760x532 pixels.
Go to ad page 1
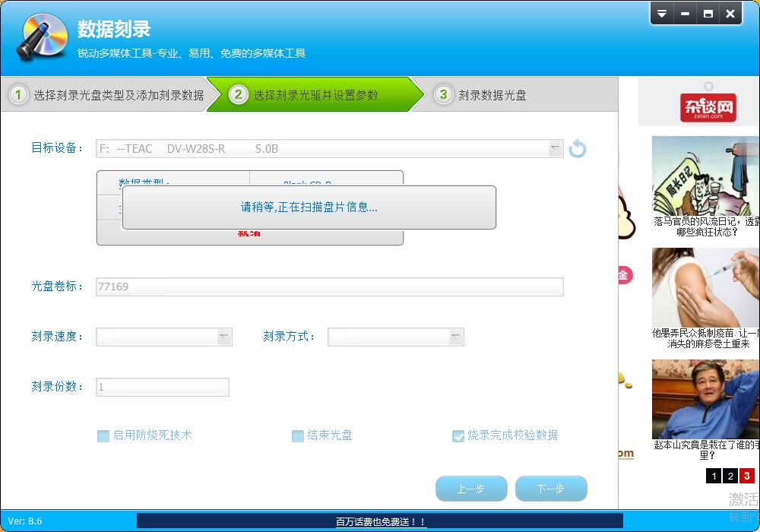click(x=713, y=476)
